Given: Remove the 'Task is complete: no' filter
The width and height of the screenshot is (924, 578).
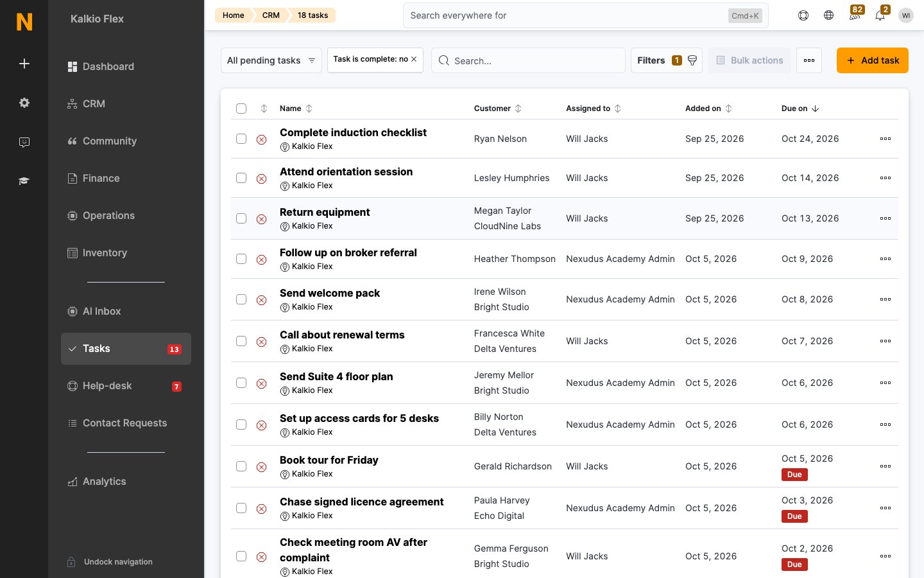Looking at the screenshot, I should (x=414, y=59).
